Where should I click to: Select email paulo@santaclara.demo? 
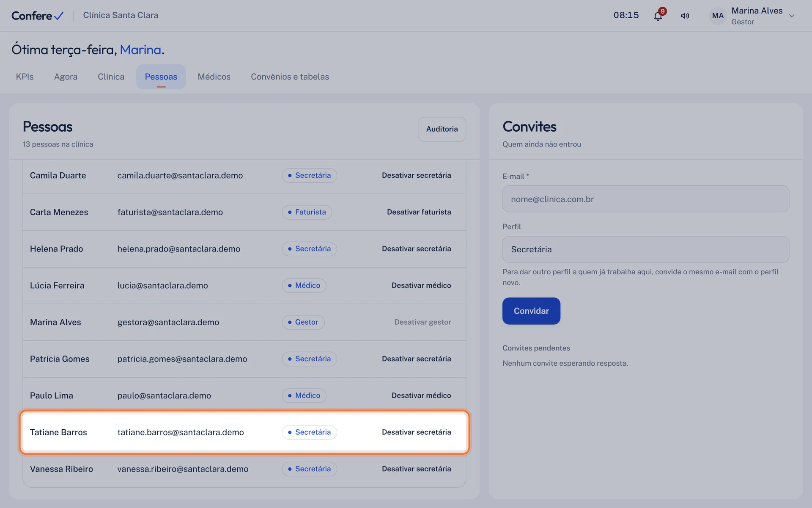point(164,395)
